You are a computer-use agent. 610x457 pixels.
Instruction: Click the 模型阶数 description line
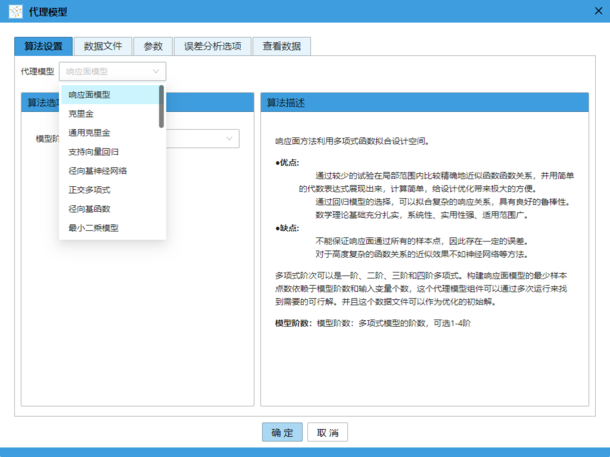click(x=373, y=323)
